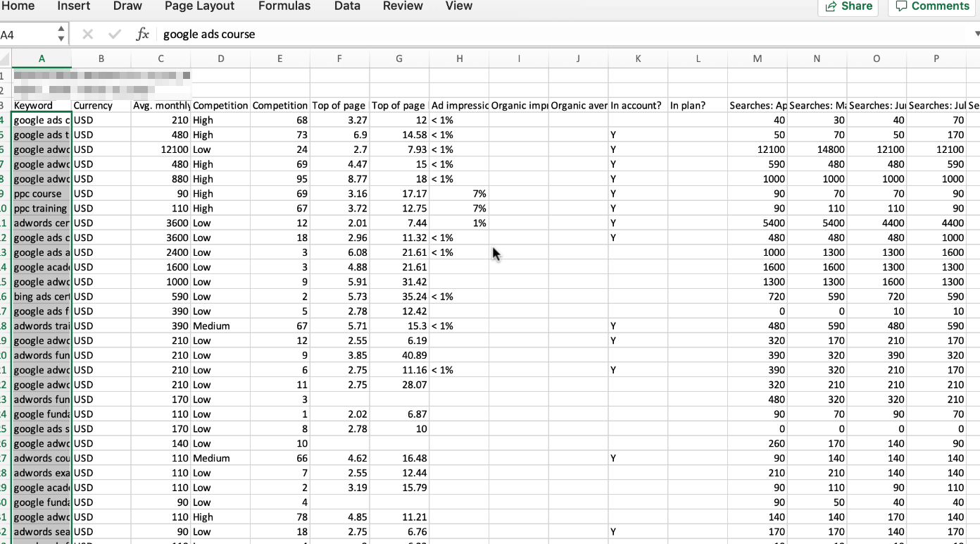
Task: Switch to the Review tab
Action: pyautogui.click(x=403, y=6)
